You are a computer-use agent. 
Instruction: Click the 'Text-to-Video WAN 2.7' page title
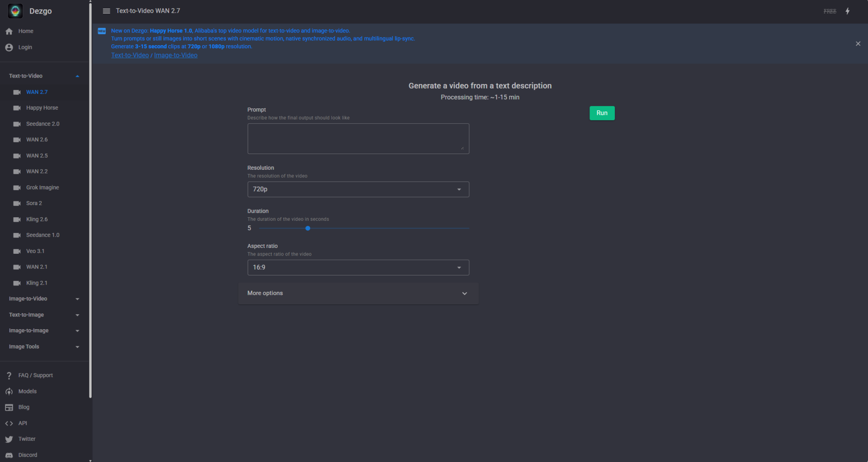tap(148, 11)
